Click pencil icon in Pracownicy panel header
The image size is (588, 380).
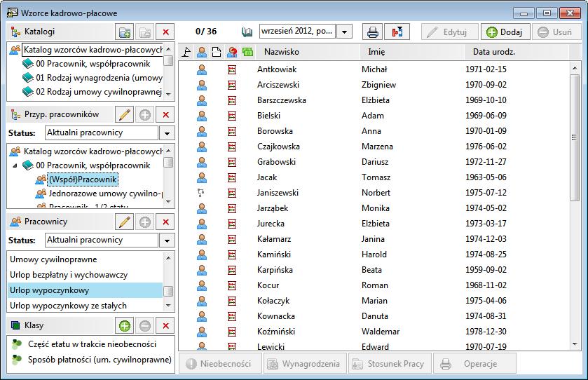point(125,222)
